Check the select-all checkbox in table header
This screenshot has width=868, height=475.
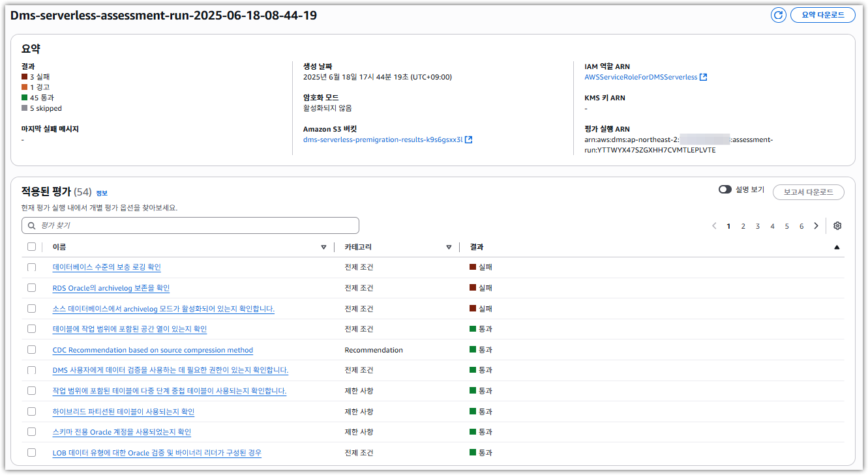click(32, 247)
